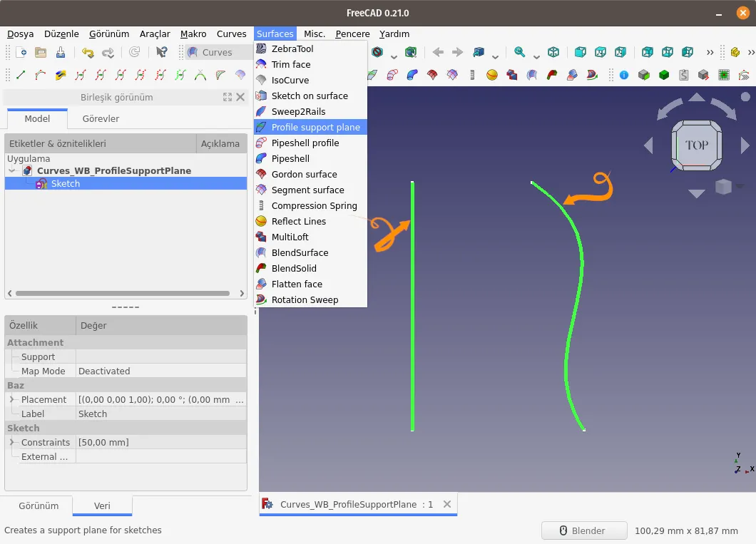Click the green solid cube toolbar icon

click(664, 75)
